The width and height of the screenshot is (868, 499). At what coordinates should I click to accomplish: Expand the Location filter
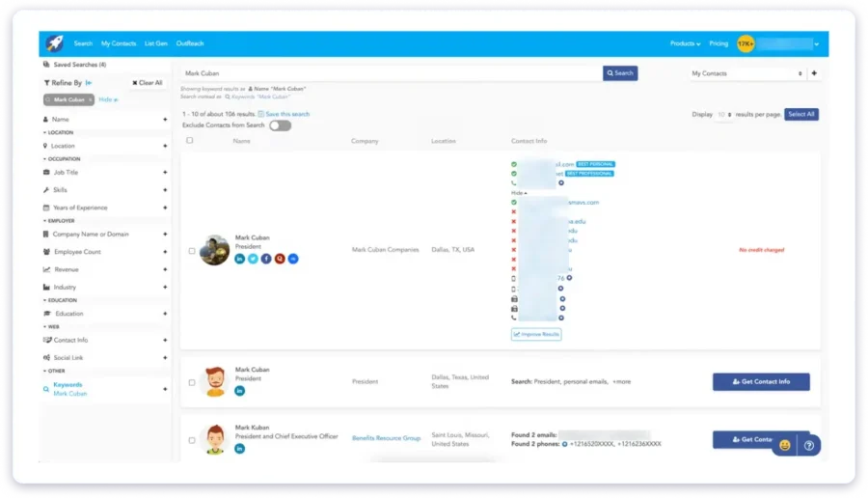click(165, 146)
